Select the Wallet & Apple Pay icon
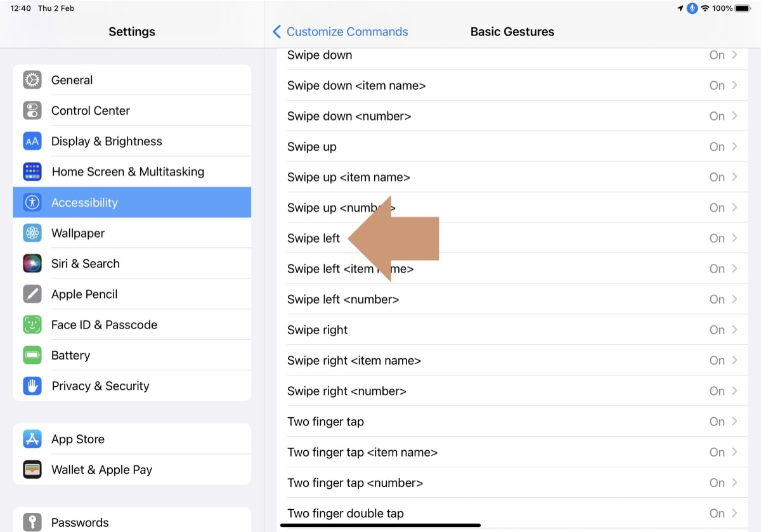This screenshot has width=761, height=532. (32, 470)
